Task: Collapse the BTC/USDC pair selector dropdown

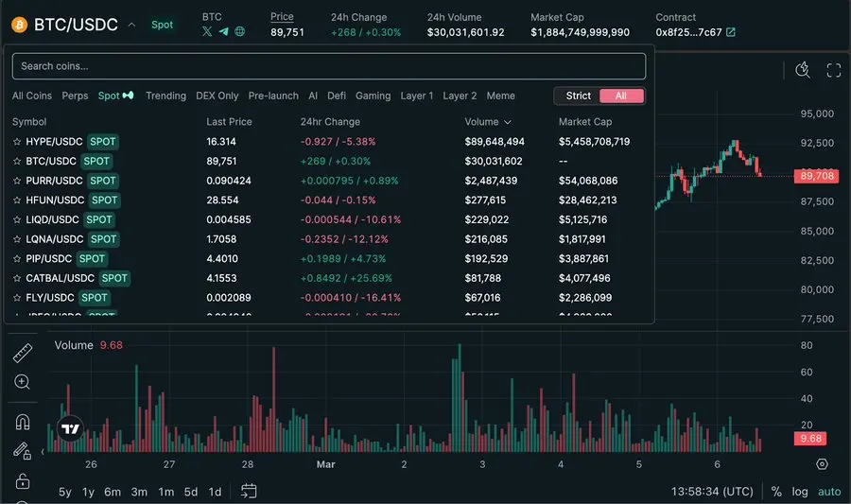Action: 131,25
